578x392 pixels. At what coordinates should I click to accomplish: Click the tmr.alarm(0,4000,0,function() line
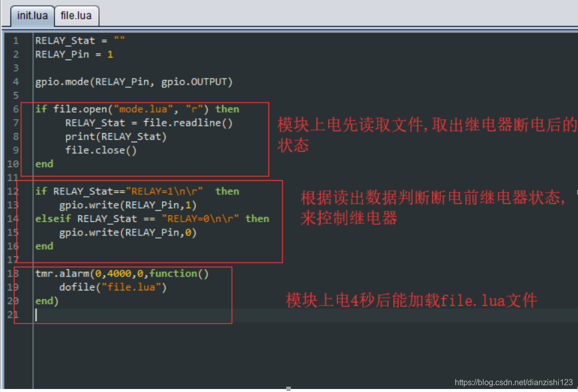pos(122,274)
